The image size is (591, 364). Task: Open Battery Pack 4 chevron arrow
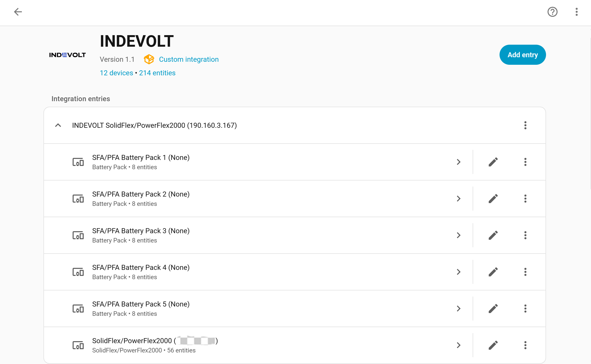pyautogui.click(x=459, y=272)
